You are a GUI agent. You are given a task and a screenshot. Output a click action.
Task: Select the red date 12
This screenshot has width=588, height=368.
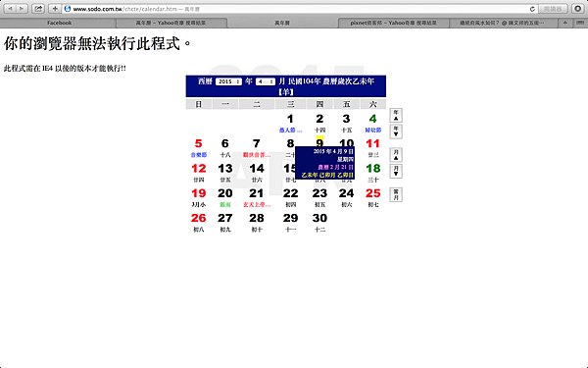(198, 169)
